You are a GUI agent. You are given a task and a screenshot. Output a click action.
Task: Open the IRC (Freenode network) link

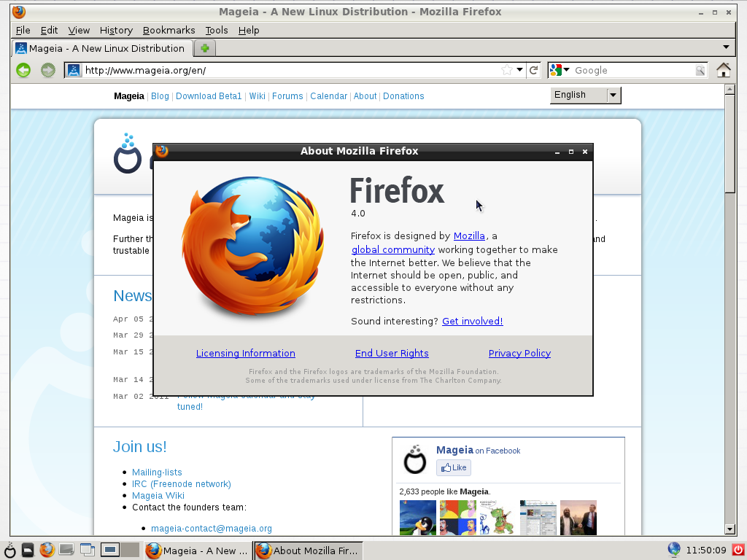181,484
